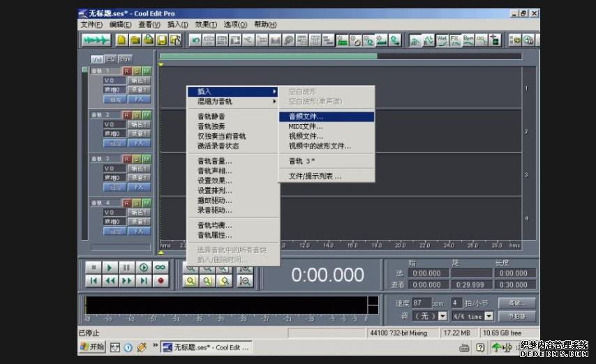Click the Windows 开始 start button

point(92,347)
